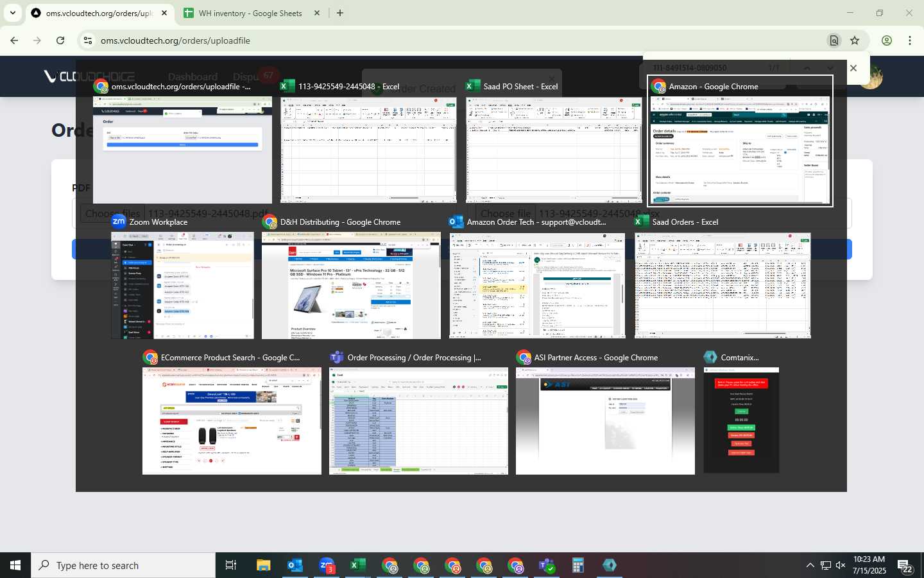Open Outlook from the taskbar

tap(295, 565)
